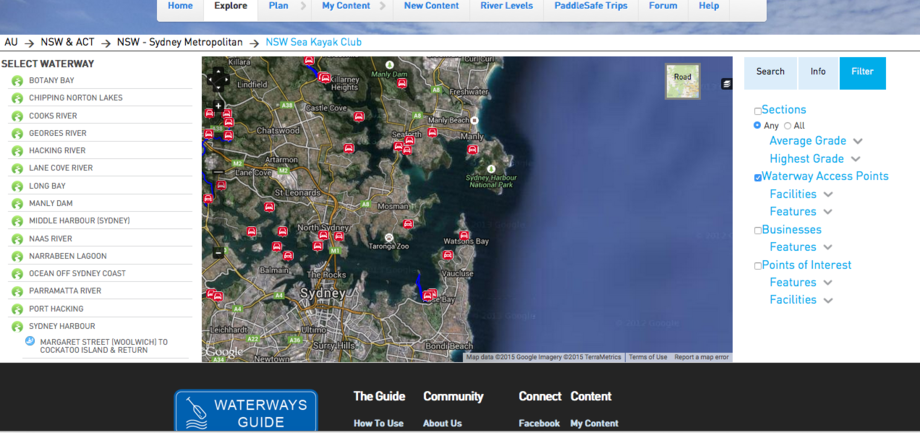Click the Georges River waterway icon
Image resolution: width=920 pixels, height=433 pixels.
click(17, 134)
